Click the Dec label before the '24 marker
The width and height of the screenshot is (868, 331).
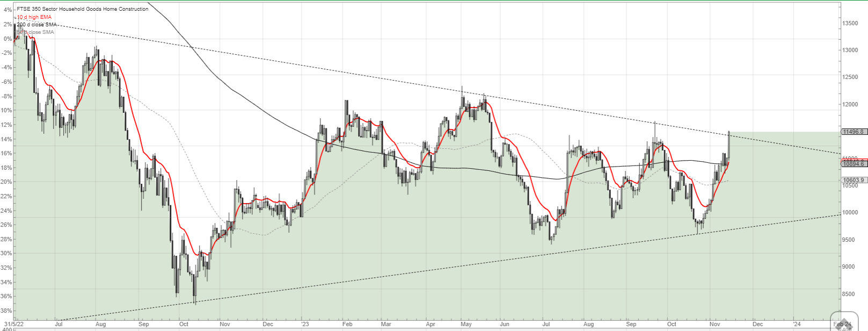point(757,324)
